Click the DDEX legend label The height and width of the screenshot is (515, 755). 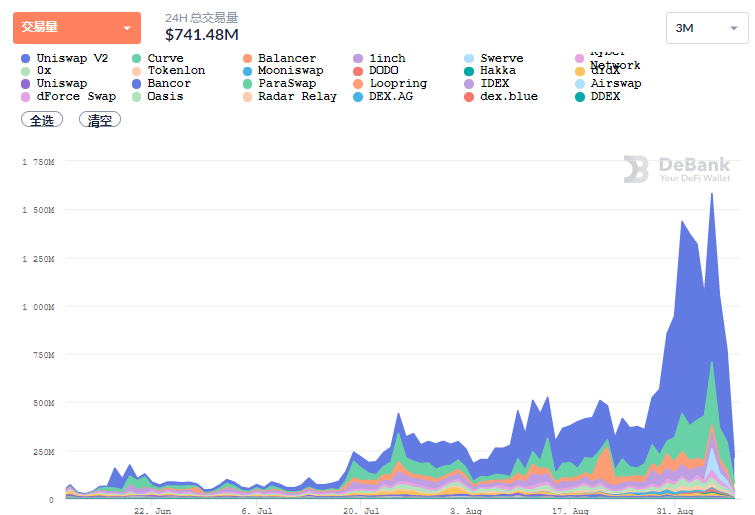[x=605, y=96]
